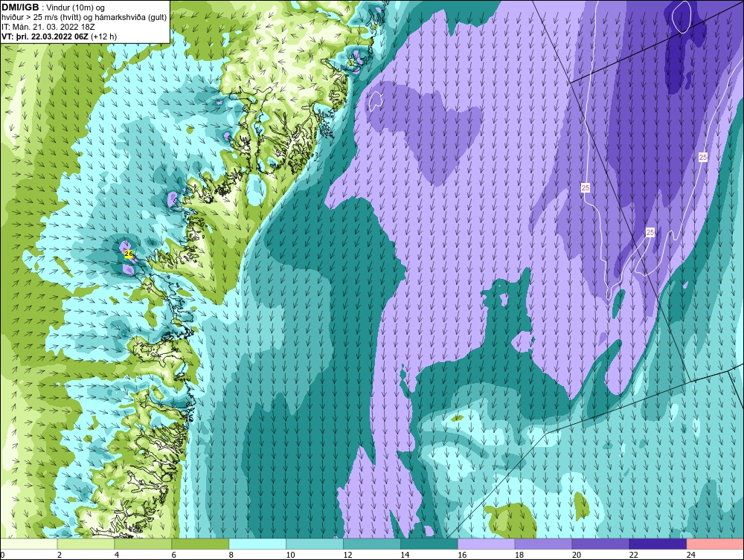Click the 22-24 m/s dark indigo swatch

[x=658, y=544]
